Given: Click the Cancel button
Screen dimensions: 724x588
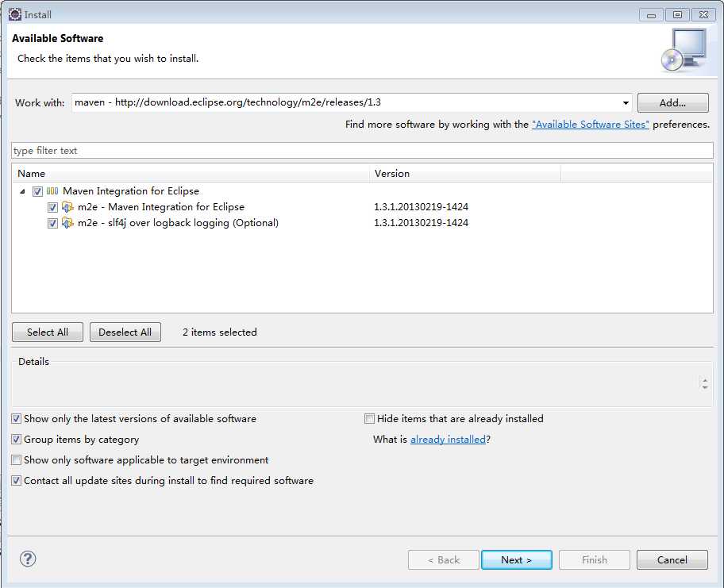Looking at the screenshot, I should [x=672, y=560].
